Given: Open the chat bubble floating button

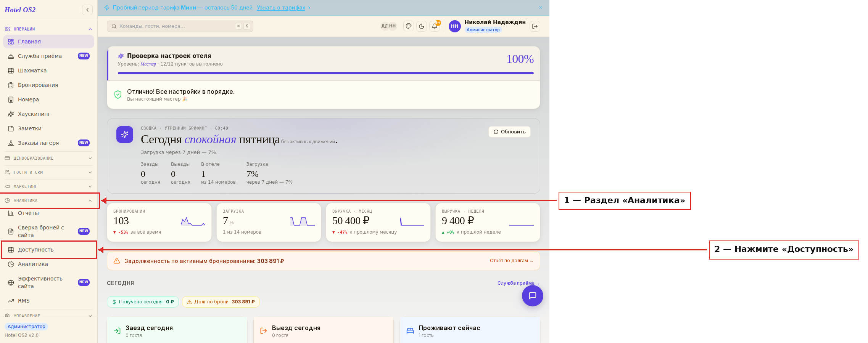Looking at the screenshot, I should [x=533, y=296].
